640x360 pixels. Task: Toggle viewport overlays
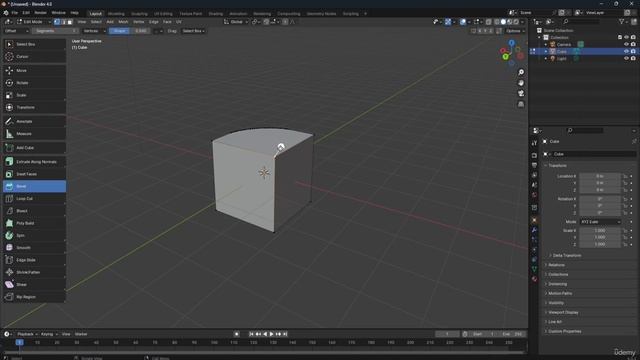pyautogui.click(x=462, y=22)
